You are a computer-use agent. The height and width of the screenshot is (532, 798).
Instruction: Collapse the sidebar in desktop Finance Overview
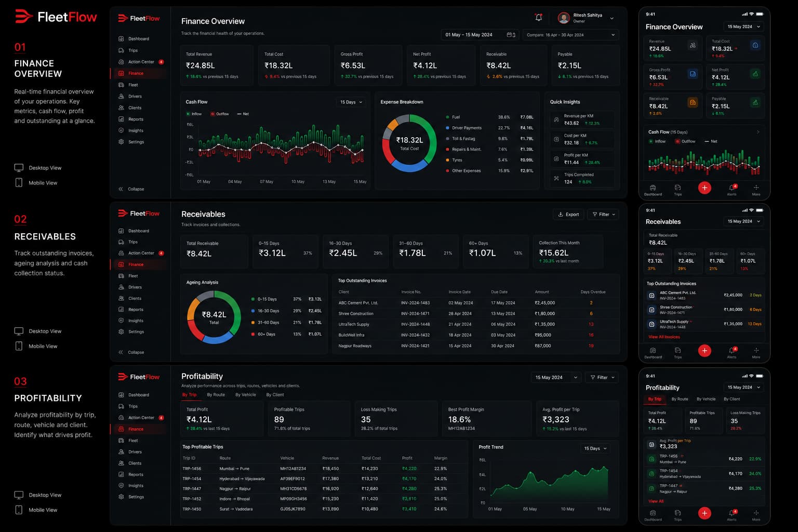131,189
